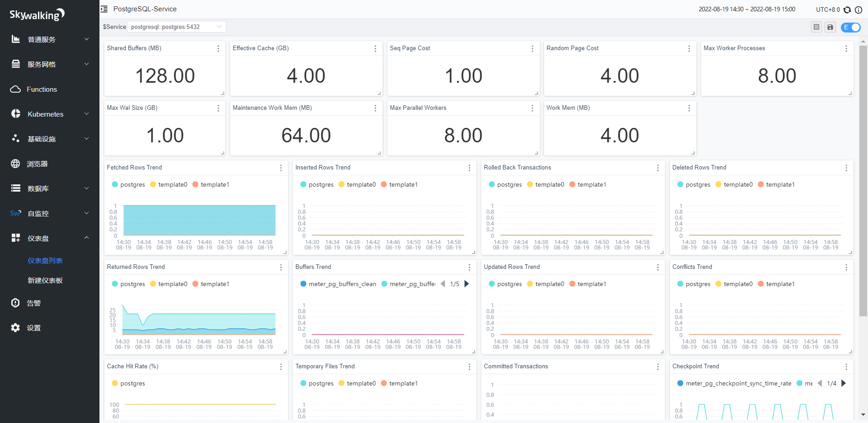Go to previous legend page in Checkpoint Trend
The image size is (868, 423).
point(820,383)
